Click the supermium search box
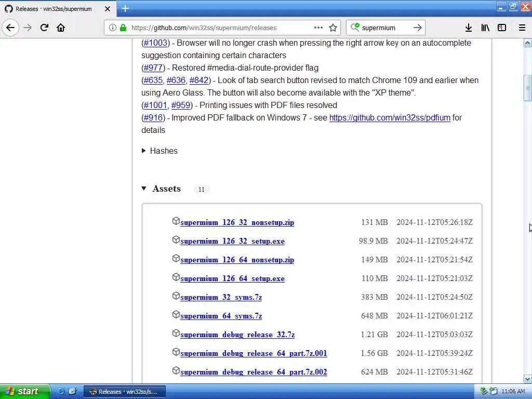 385,28
